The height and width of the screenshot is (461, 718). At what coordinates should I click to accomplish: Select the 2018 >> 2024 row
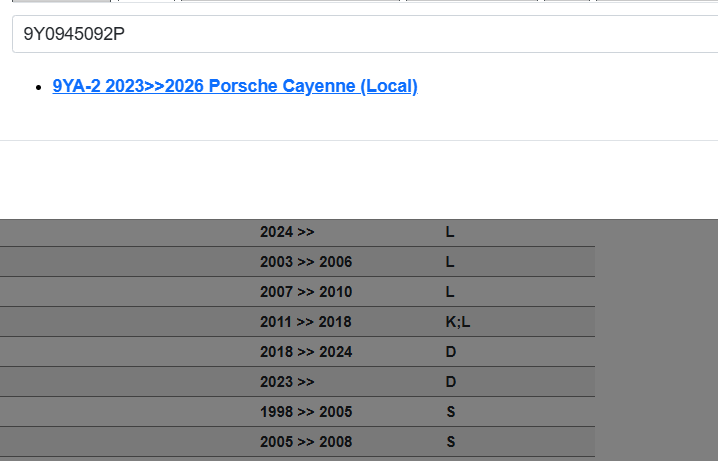point(305,352)
